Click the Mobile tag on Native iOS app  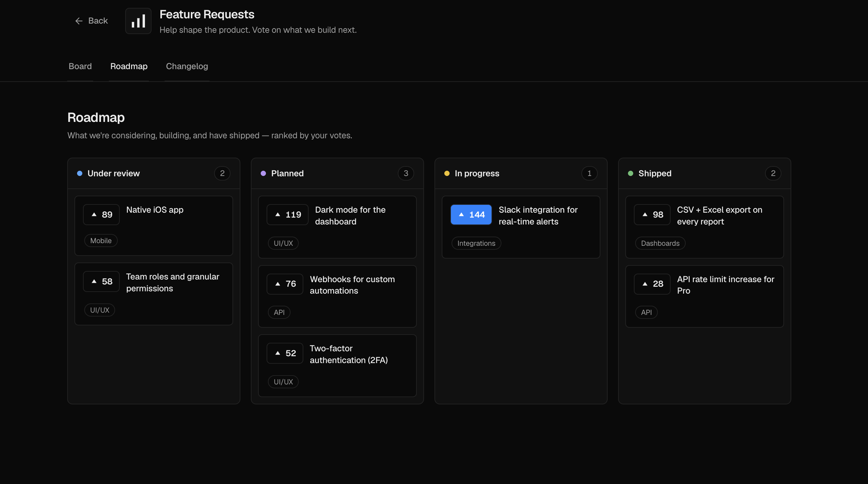(101, 241)
